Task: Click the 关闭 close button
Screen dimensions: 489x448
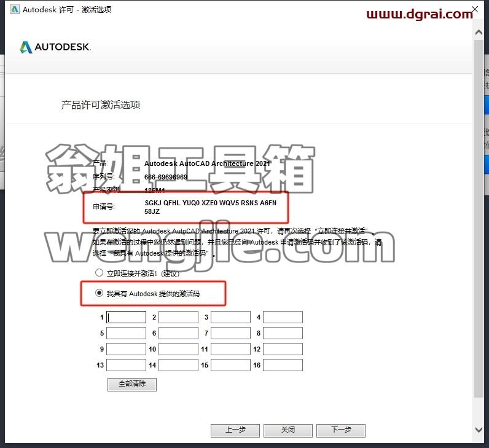Action: [288, 430]
